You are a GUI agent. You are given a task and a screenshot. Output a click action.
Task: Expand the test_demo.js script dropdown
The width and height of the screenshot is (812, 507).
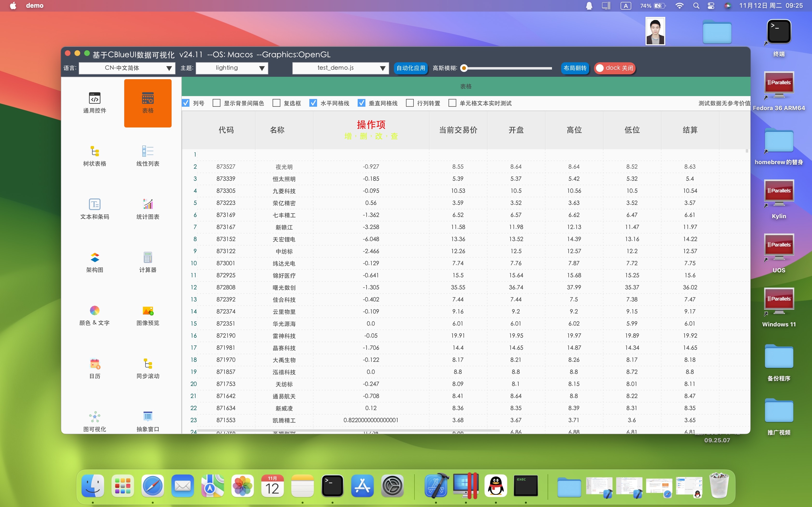point(340,68)
